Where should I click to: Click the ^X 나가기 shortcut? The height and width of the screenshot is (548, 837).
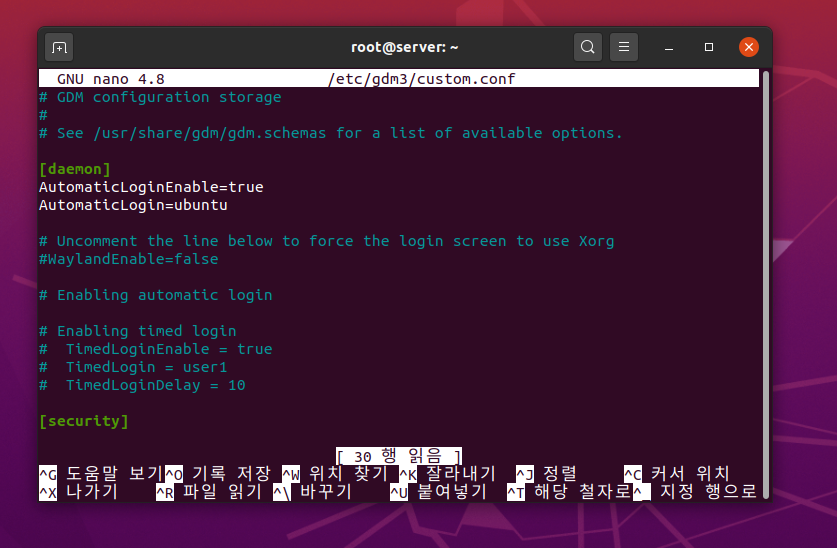click(79, 491)
